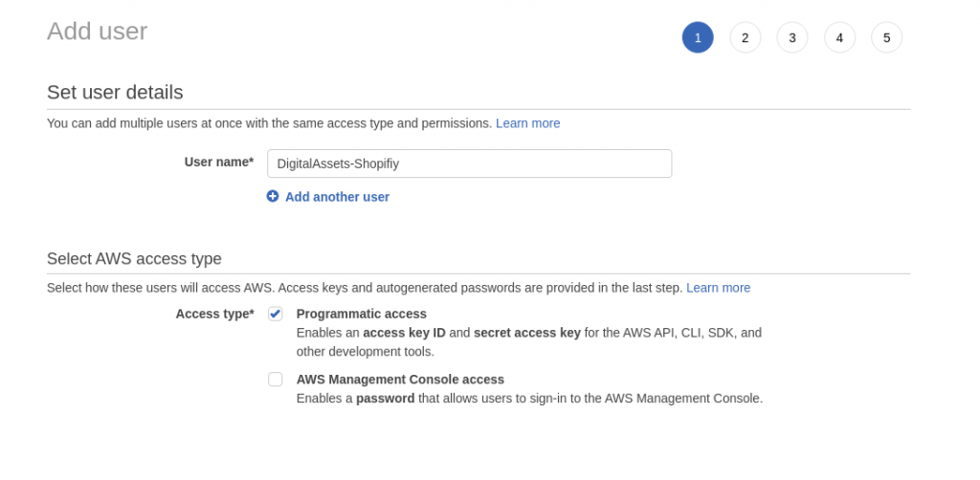The width and height of the screenshot is (980, 480).
Task: Click the plus icon beside Add another user
Action: (273, 196)
